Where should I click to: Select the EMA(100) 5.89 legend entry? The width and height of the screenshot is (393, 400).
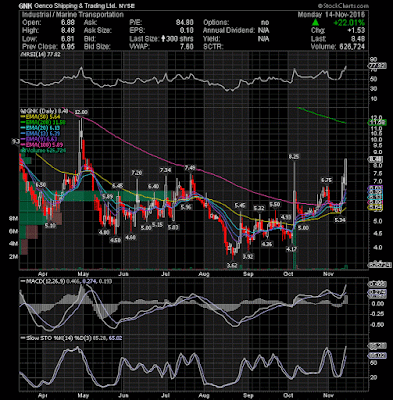[42, 145]
